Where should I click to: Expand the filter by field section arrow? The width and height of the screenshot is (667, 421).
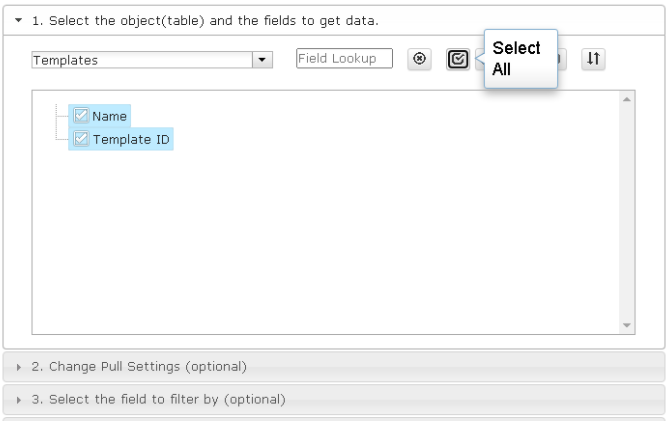[x=18, y=400]
